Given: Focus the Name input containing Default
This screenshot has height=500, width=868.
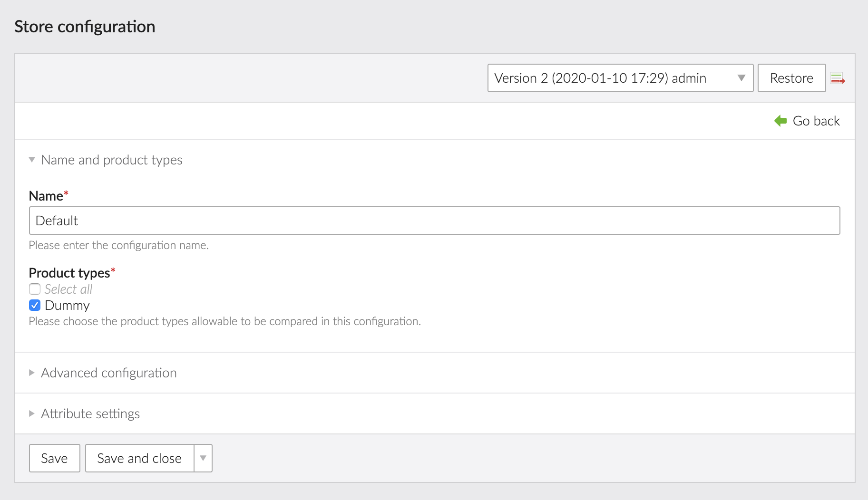Looking at the screenshot, I should [434, 221].
